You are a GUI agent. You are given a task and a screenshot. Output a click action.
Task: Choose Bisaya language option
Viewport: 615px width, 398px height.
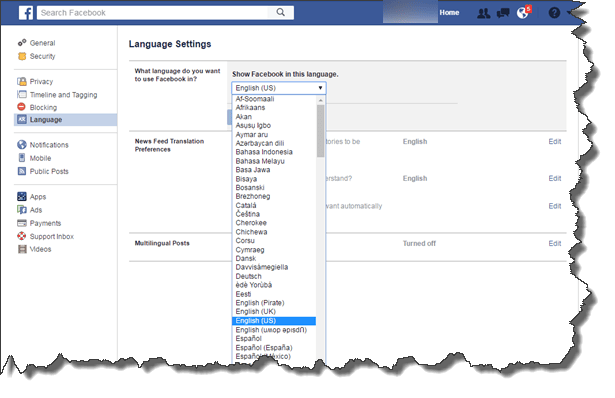(x=274, y=179)
